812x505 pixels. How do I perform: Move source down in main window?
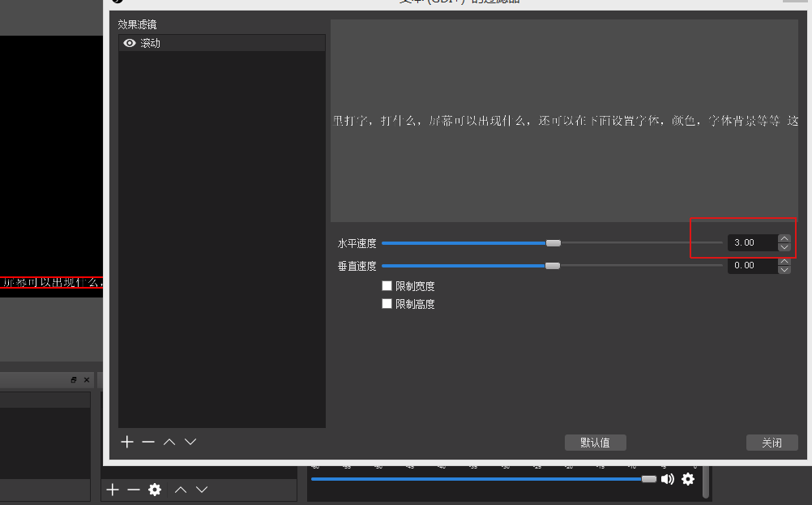click(x=202, y=490)
